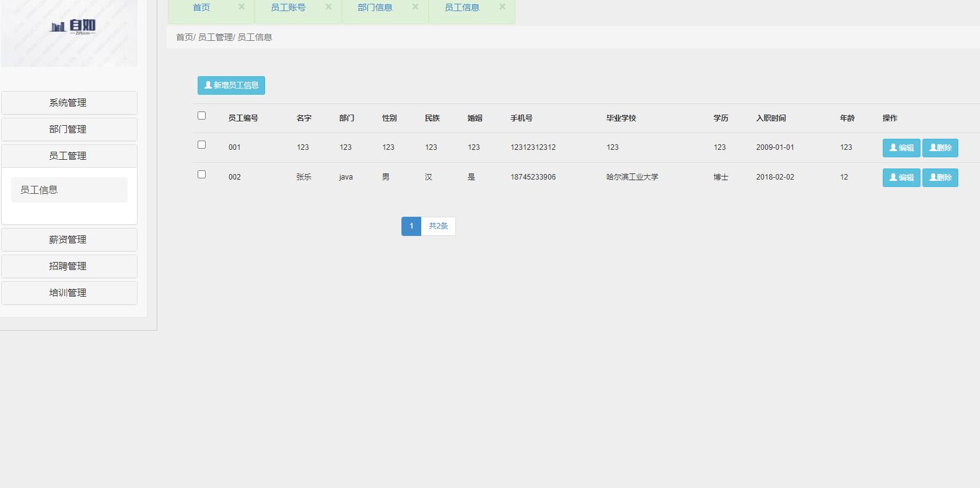Screen dimensions: 980x488
Task: Edit employee 002 张乐 record
Action: point(901,178)
